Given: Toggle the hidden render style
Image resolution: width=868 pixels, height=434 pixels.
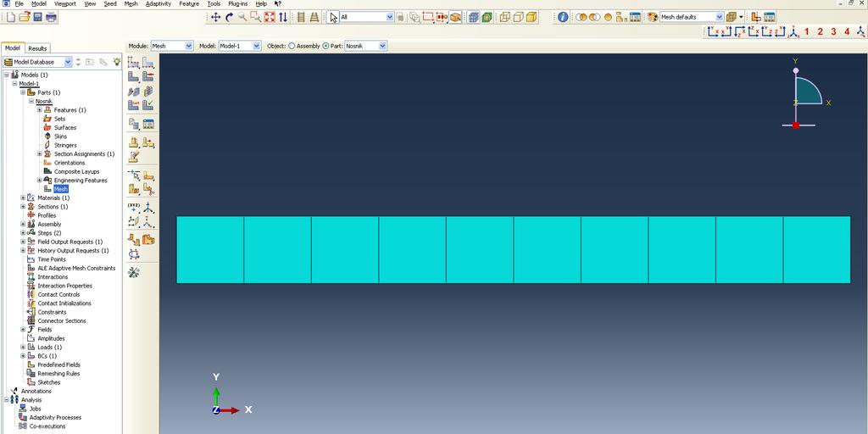Looking at the screenshot, I should (518, 17).
